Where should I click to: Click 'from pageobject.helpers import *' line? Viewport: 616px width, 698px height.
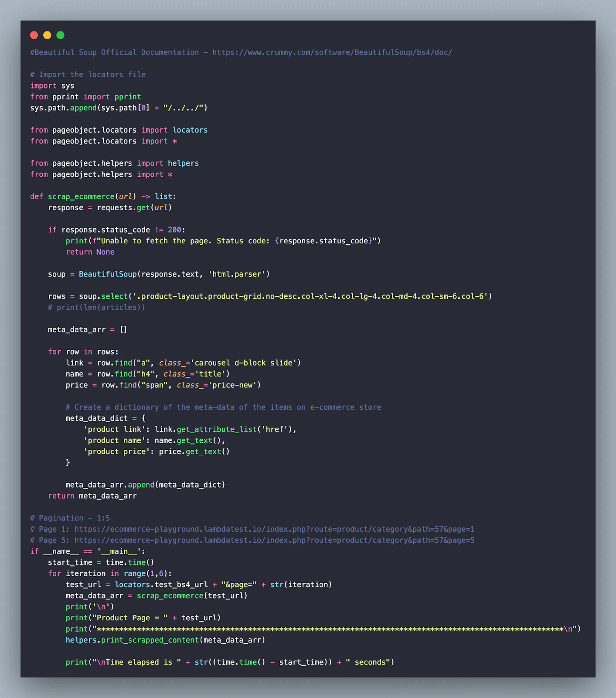point(102,174)
